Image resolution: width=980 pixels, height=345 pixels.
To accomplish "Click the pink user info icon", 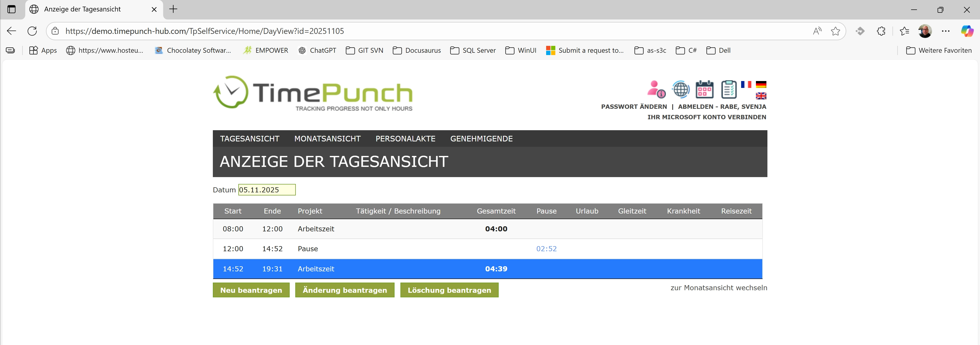I will [656, 89].
